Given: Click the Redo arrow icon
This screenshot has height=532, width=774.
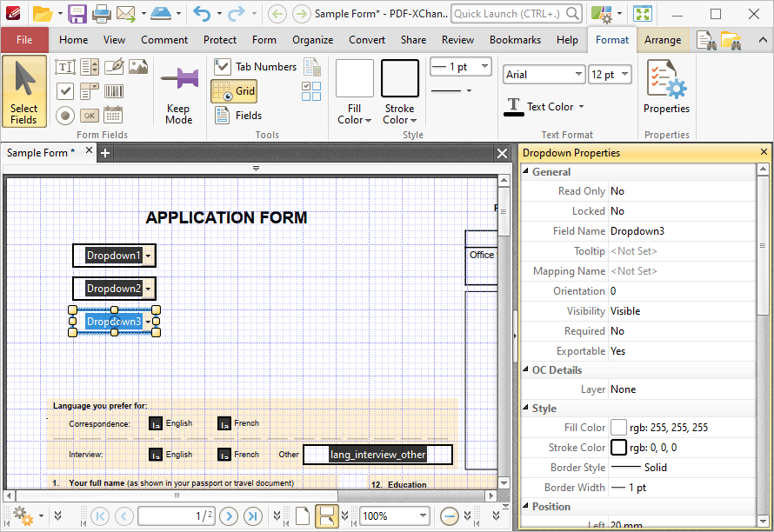Looking at the screenshot, I should point(236,14).
